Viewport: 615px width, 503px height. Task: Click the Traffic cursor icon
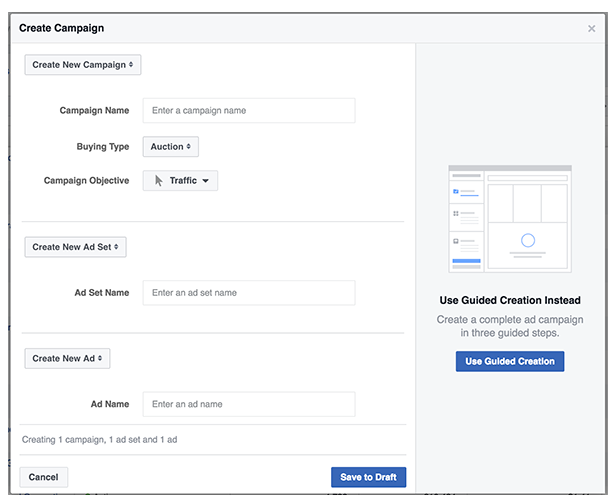[x=158, y=180]
